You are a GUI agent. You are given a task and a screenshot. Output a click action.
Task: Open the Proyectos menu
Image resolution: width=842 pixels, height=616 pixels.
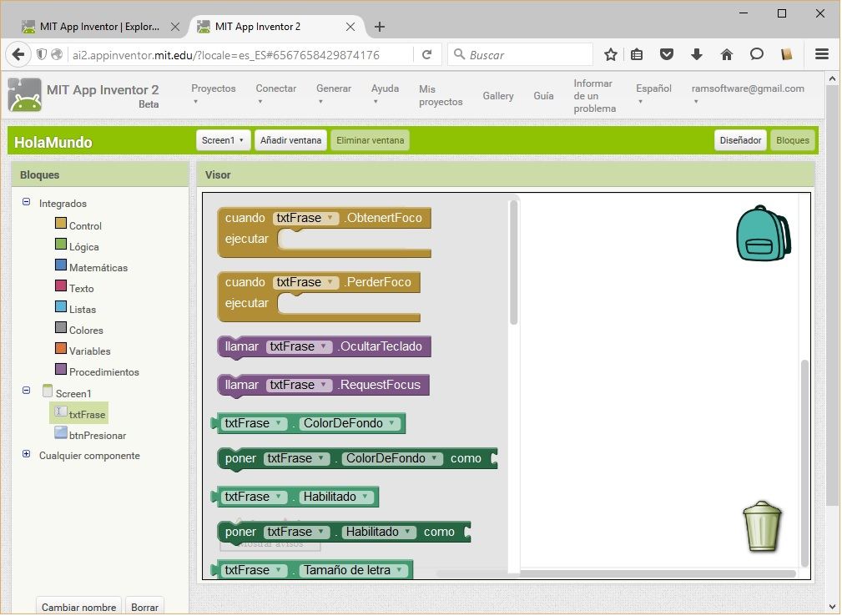213,93
